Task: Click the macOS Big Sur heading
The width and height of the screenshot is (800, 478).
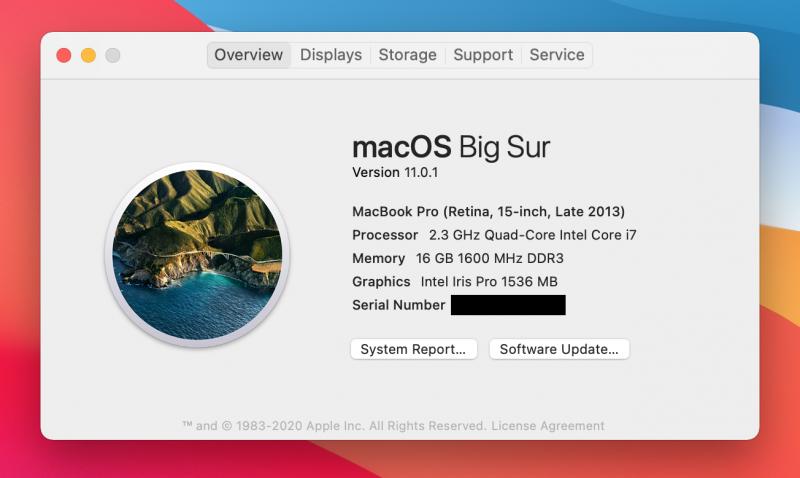Action: (451, 147)
